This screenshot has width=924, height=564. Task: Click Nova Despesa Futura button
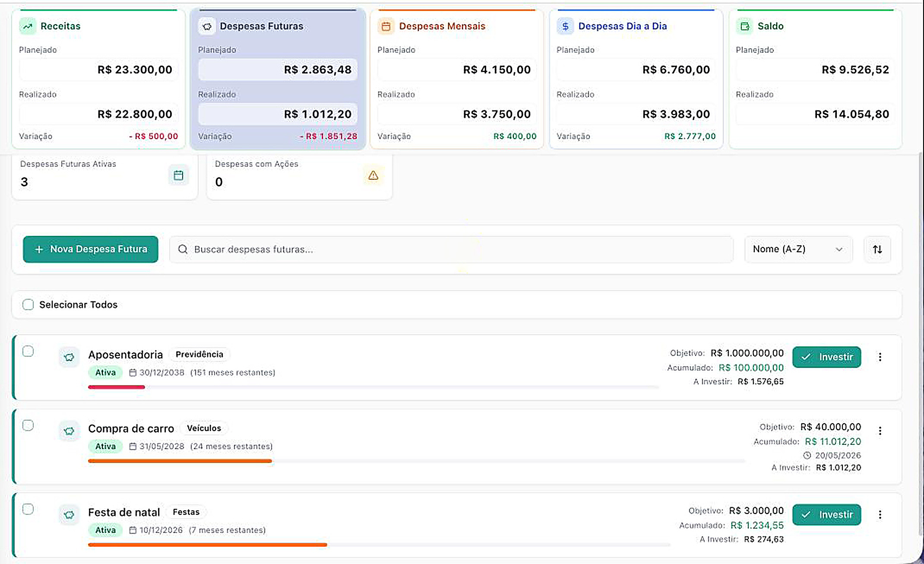91,249
